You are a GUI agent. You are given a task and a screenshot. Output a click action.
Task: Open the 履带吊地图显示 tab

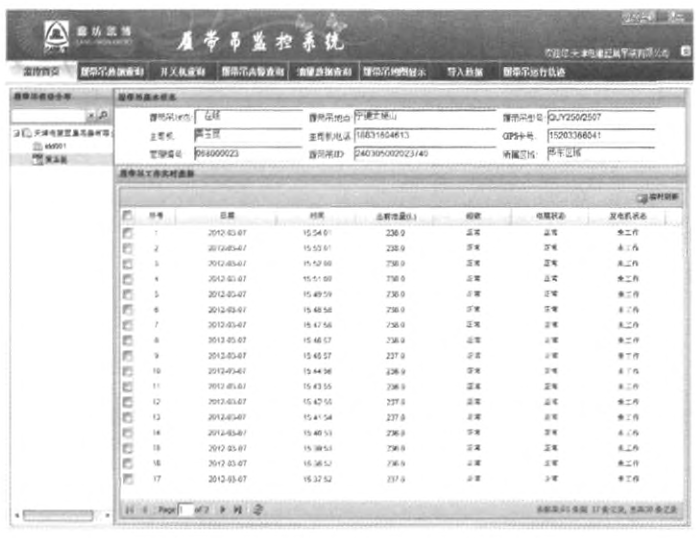click(392, 72)
